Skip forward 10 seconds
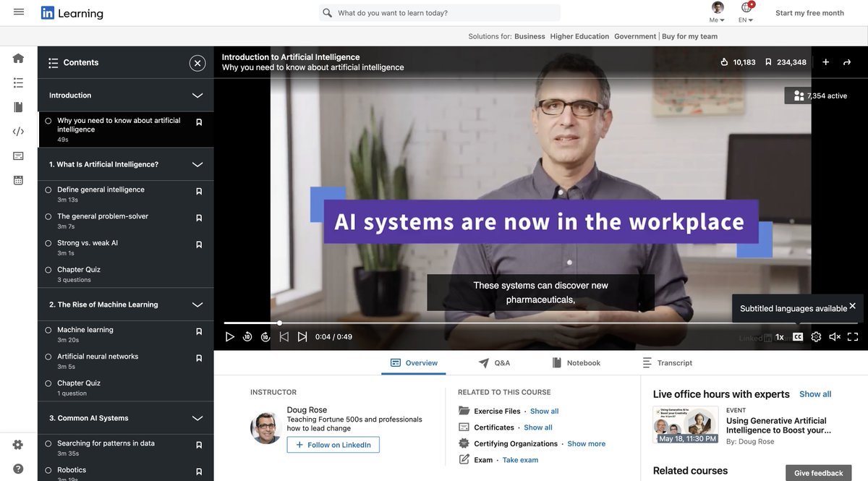This screenshot has height=481, width=868. [265, 336]
